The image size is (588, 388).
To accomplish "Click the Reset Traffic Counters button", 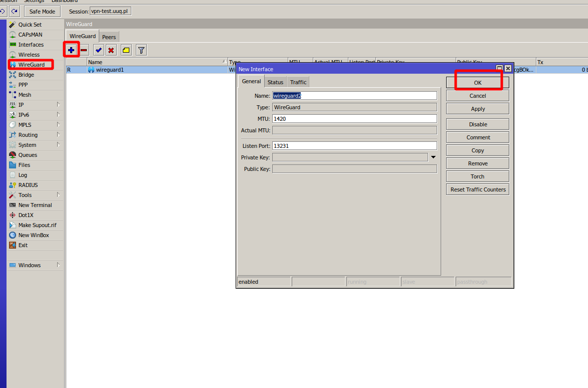I will tap(477, 189).
